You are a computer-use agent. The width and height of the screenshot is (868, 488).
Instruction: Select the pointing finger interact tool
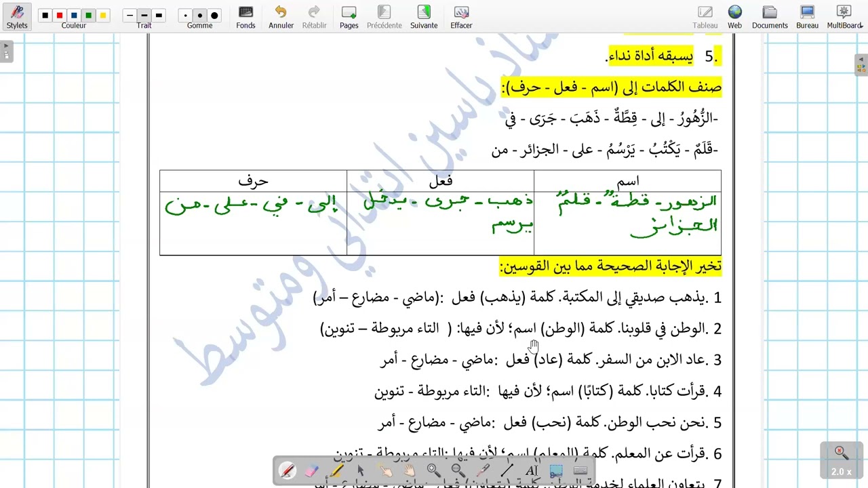click(x=385, y=470)
